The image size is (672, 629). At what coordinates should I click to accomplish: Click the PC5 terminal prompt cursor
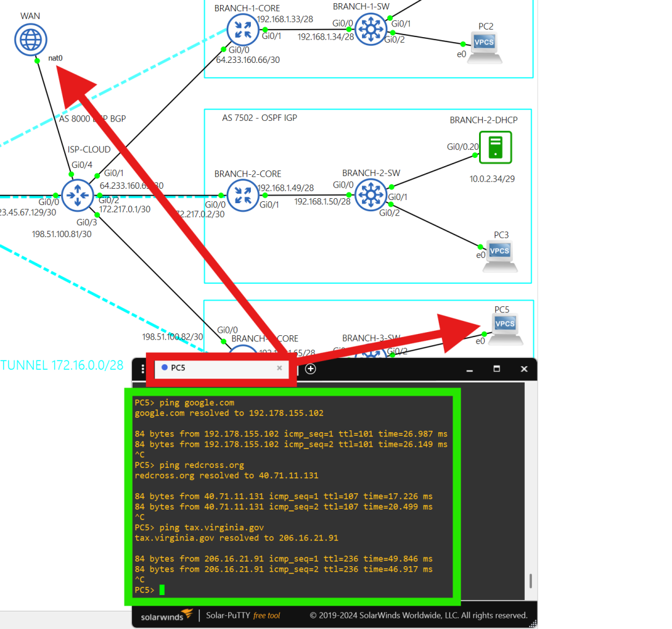(162, 590)
